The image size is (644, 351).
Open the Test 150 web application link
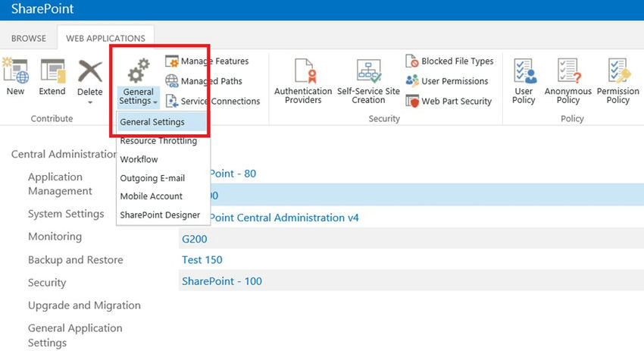[x=202, y=259]
